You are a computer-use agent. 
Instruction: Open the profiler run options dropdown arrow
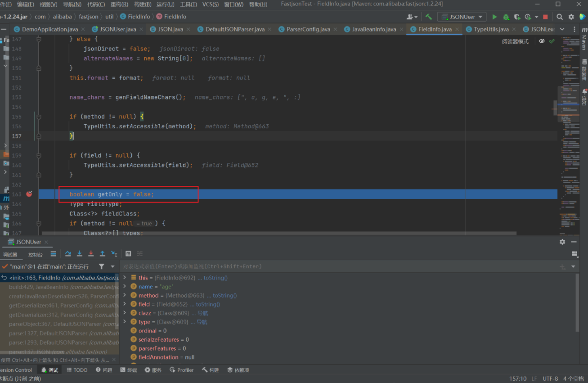536,17
